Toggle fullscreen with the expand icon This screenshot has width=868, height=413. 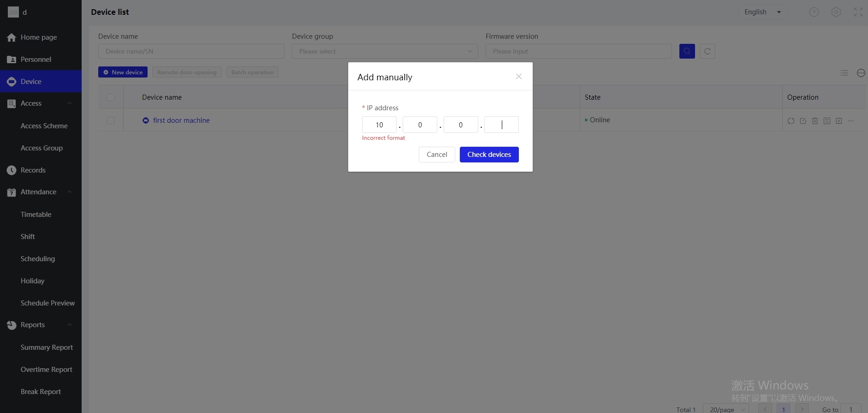(x=858, y=12)
